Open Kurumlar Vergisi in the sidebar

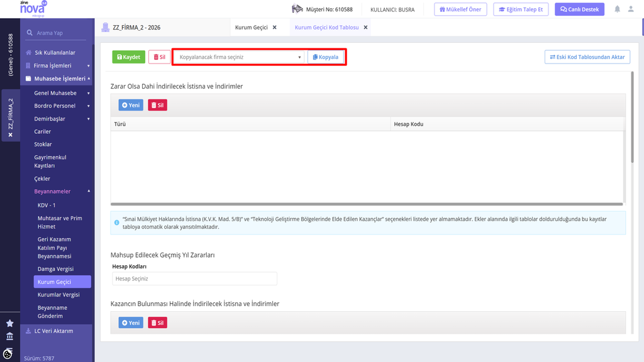pyautogui.click(x=58, y=295)
